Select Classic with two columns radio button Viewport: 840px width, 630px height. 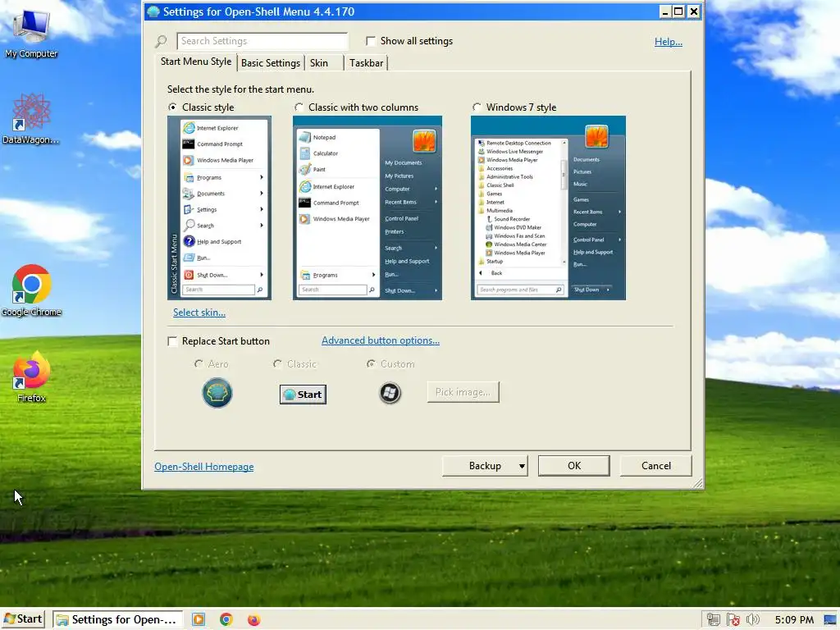pyautogui.click(x=299, y=107)
